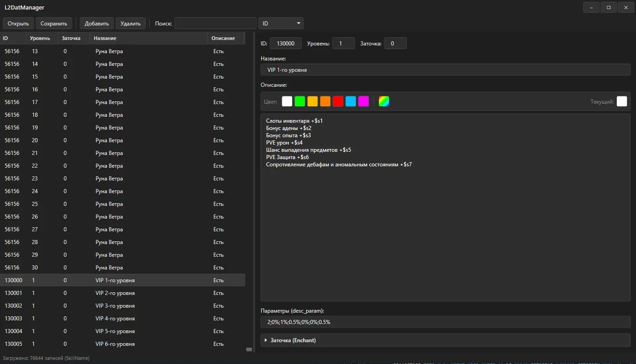The width and height of the screenshot is (636, 364).
Task: Pick the green color swatch
Action: [300, 101]
